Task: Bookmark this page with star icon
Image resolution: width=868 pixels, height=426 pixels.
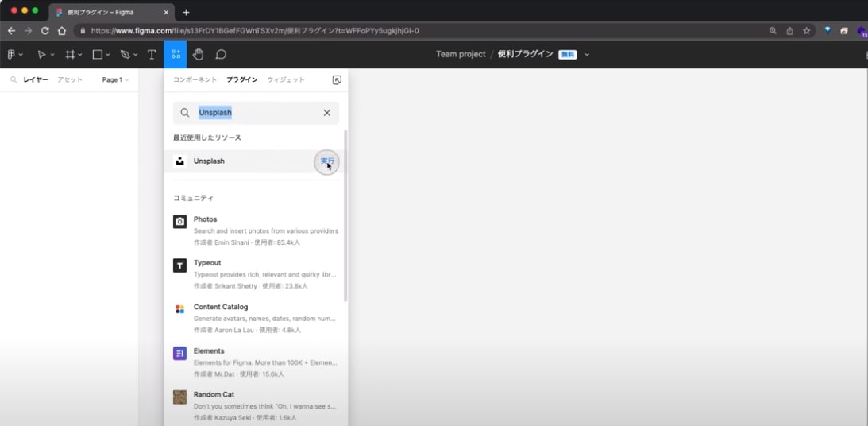Action: tap(807, 31)
